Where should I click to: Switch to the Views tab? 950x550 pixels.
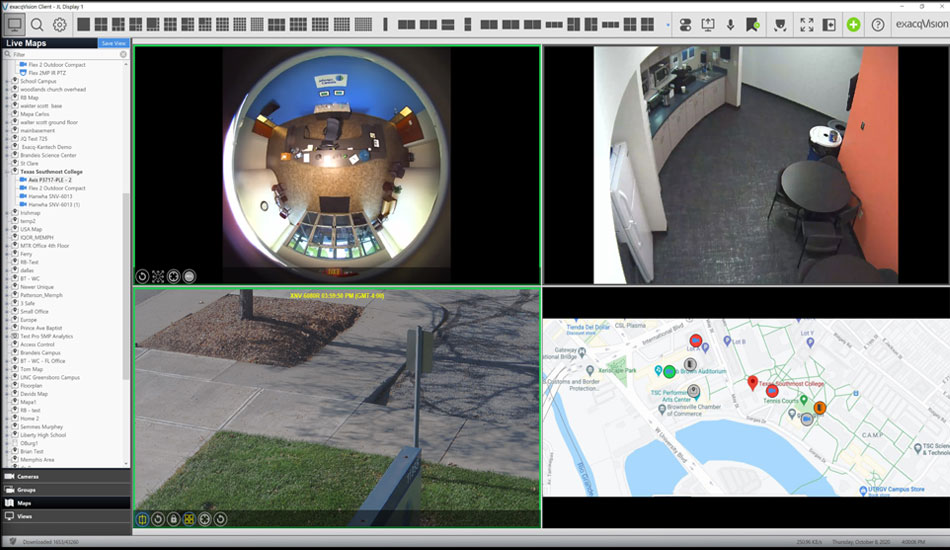[65, 516]
